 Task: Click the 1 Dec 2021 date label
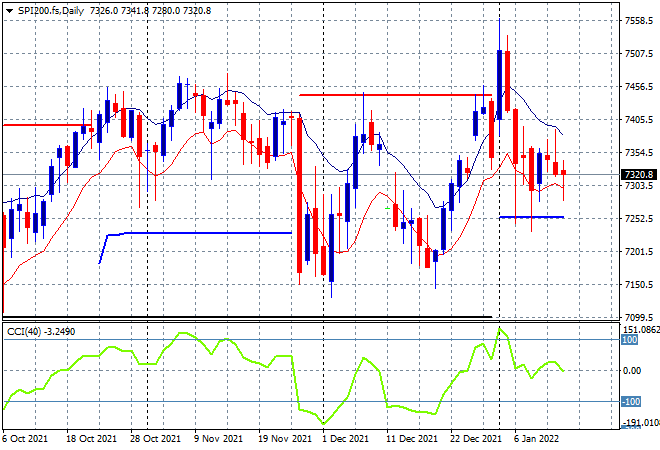[345, 439]
